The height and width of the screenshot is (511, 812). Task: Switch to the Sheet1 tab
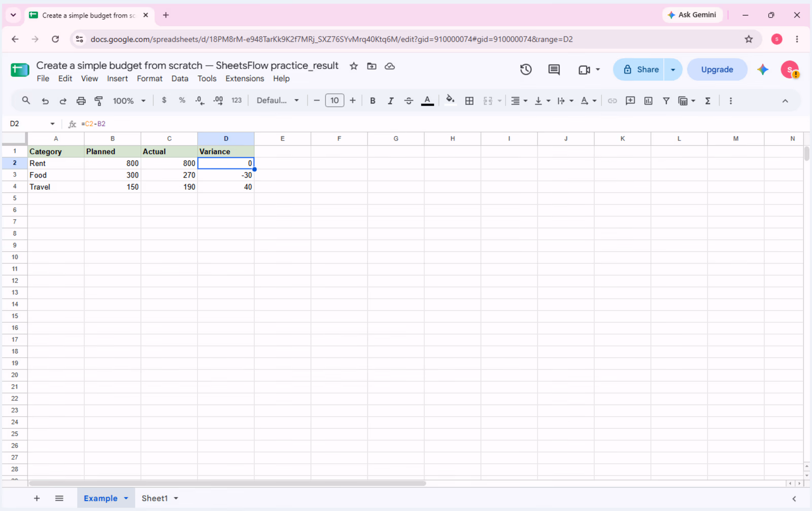[x=155, y=498]
